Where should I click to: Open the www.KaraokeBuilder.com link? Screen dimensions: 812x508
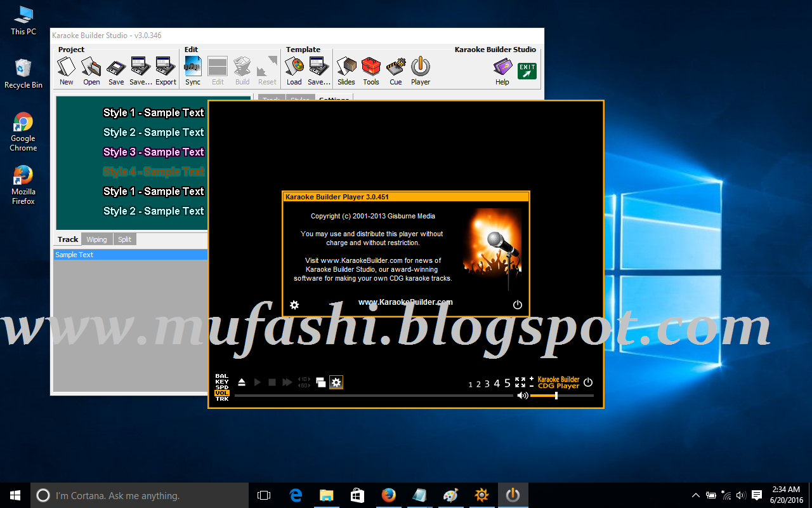click(x=406, y=302)
